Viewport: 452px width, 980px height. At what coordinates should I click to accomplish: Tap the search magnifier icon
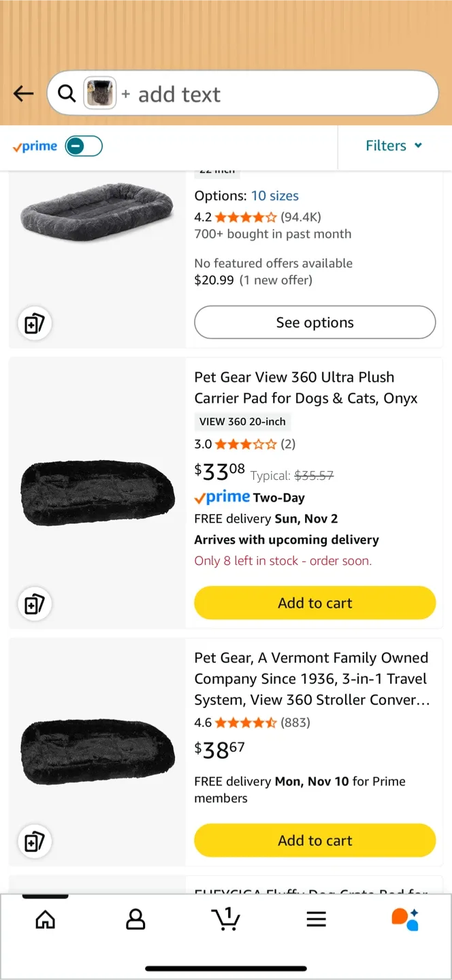point(66,93)
